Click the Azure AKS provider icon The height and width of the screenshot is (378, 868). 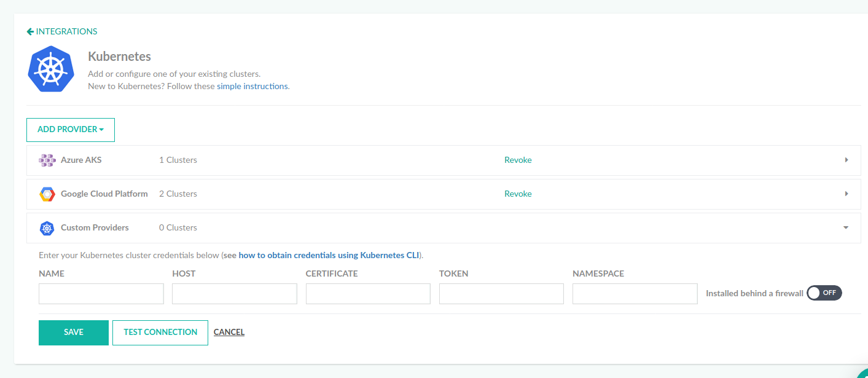tap(47, 160)
